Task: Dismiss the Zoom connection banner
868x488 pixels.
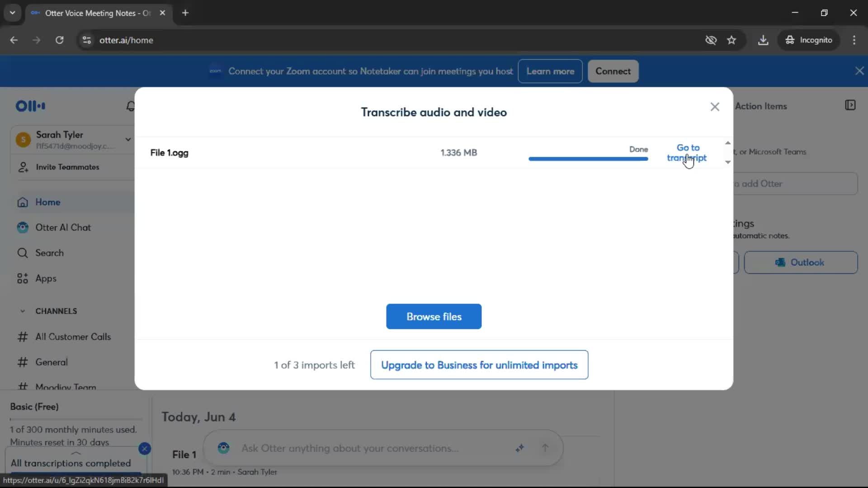Action: click(859, 71)
